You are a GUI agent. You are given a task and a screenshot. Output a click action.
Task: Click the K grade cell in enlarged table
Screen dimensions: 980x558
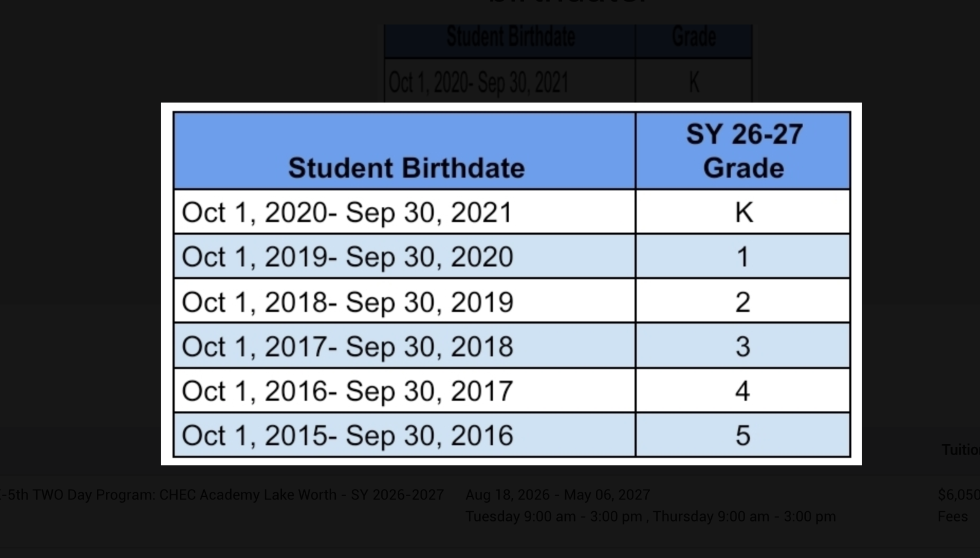[x=743, y=212]
